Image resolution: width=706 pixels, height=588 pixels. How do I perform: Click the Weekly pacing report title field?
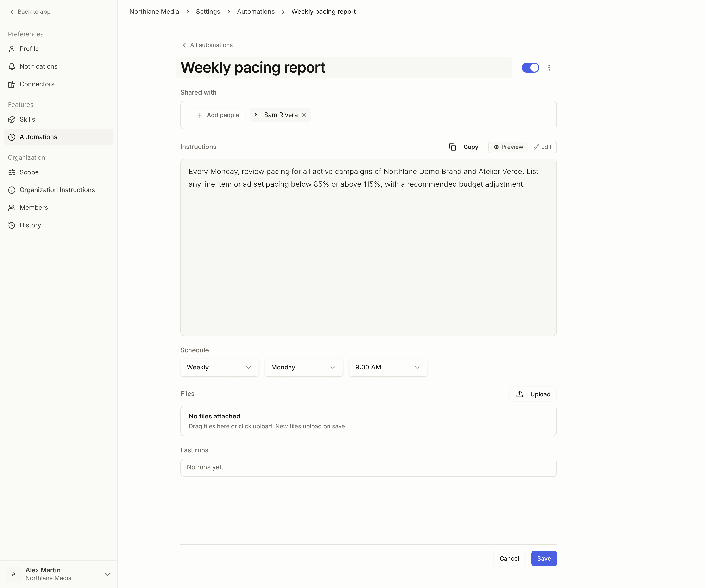344,68
